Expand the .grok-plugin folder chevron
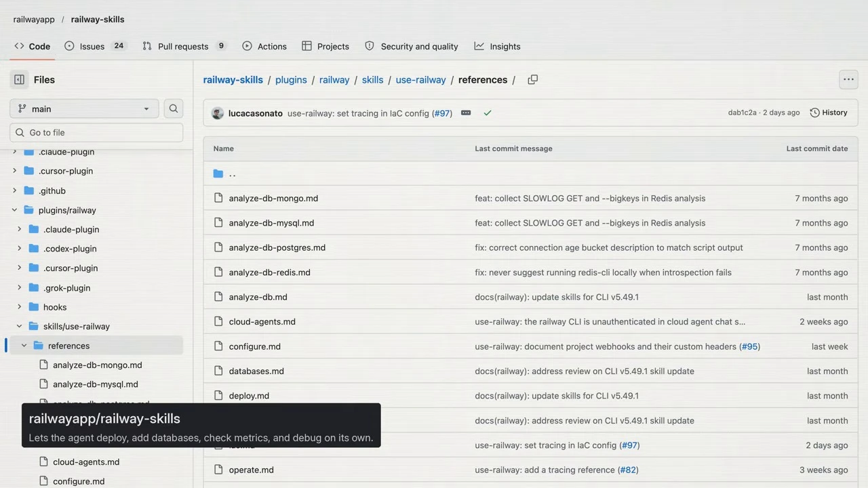 click(x=19, y=287)
